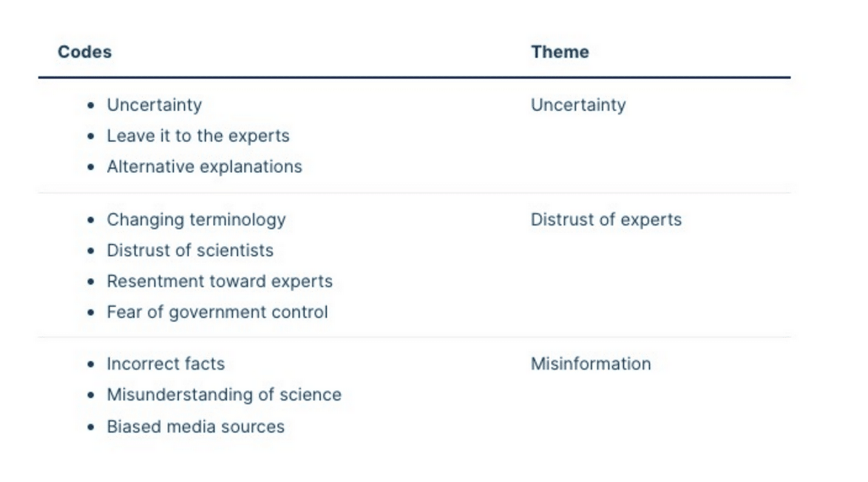
Task: Click the Changing terminology code
Action: 196,220
